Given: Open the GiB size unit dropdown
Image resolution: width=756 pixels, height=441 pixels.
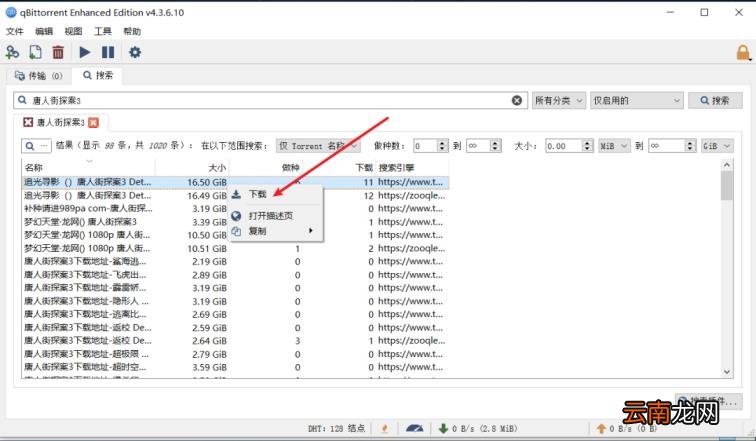Looking at the screenshot, I should tap(717, 146).
